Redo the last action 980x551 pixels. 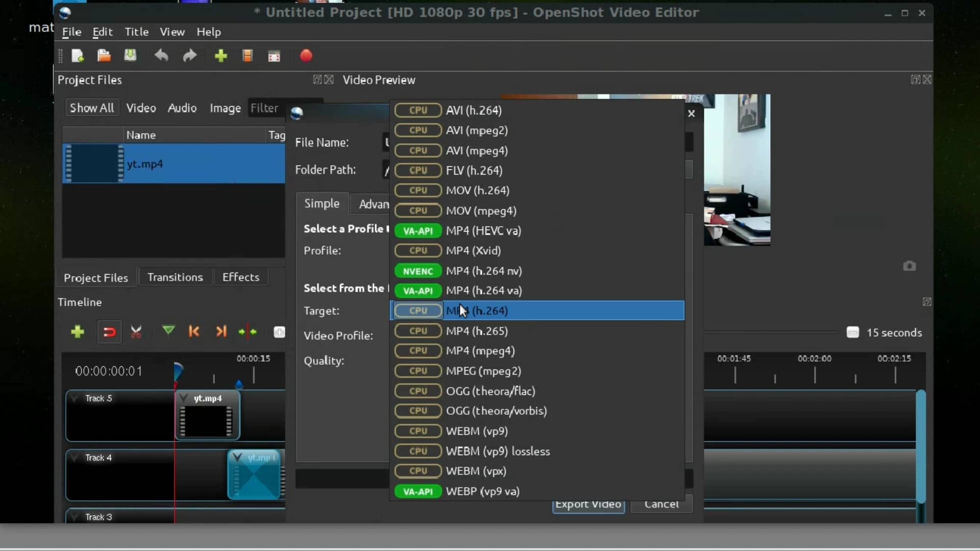point(189,56)
